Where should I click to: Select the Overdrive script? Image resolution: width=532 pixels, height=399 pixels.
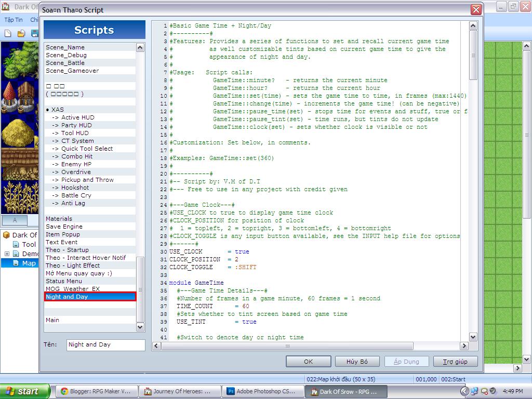point(90,172)
